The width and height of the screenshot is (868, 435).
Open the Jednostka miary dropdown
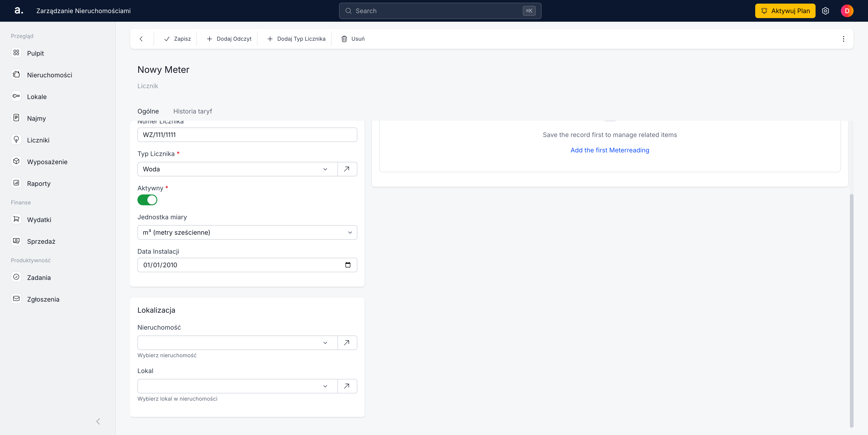(x=247, y=232)
